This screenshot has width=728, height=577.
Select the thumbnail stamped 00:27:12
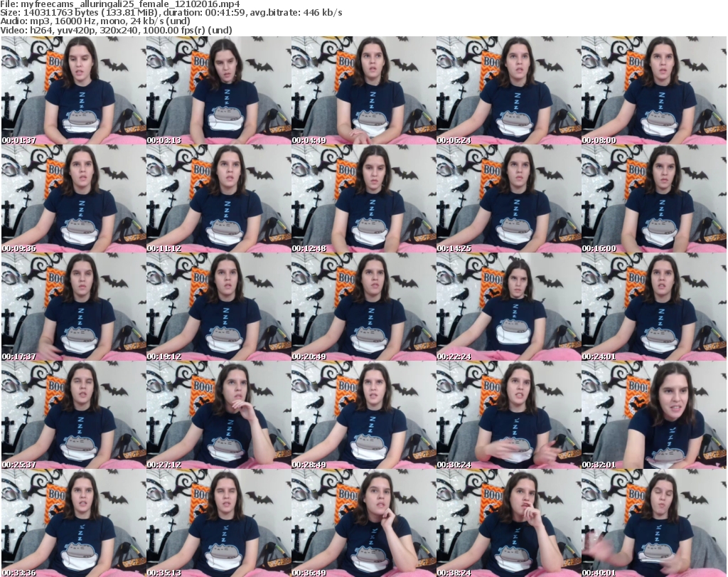[x=219, y=415]
